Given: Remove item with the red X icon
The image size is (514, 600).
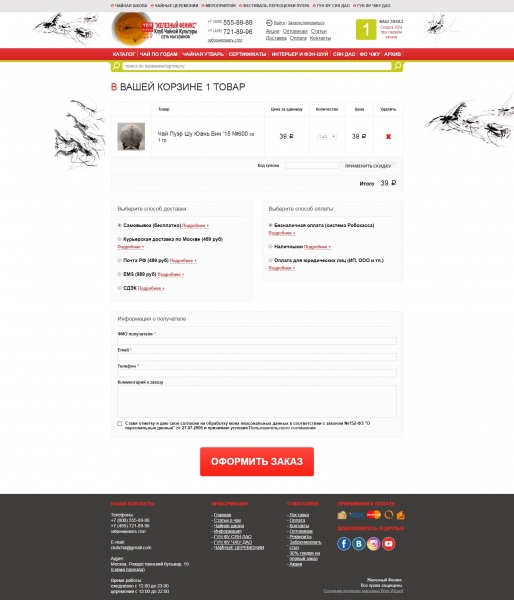Looking at the screenshot, I should point(388,137).
